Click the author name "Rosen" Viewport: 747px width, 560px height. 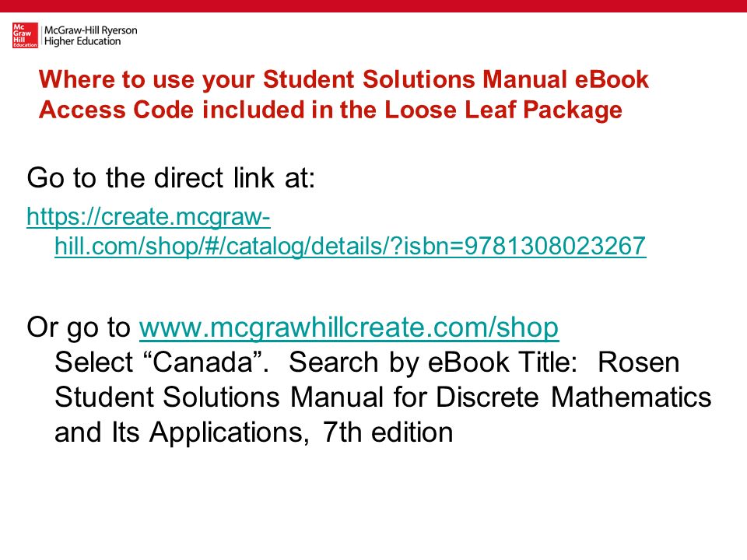638,362
